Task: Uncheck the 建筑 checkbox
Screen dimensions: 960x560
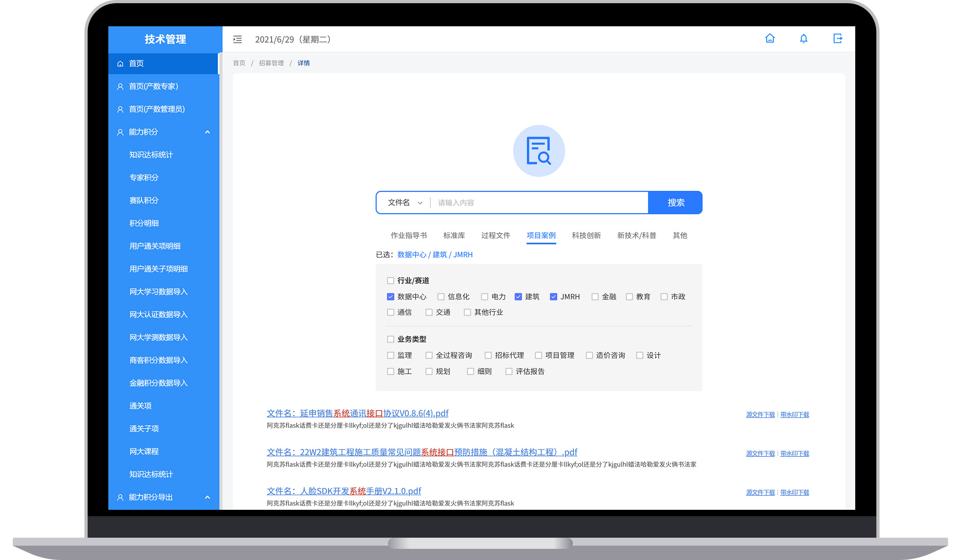Action: click(x=518, y=297)
